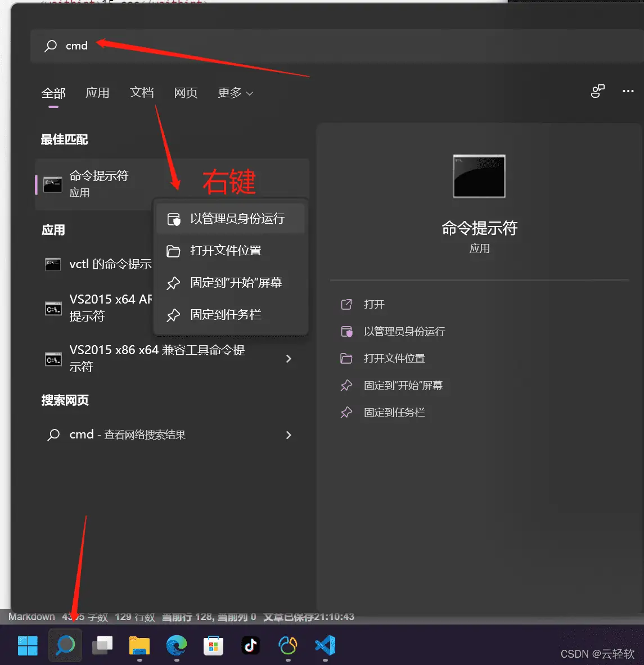Click folder icon in details panel
This screenshot has height=665, width=644.
(346, 359)
